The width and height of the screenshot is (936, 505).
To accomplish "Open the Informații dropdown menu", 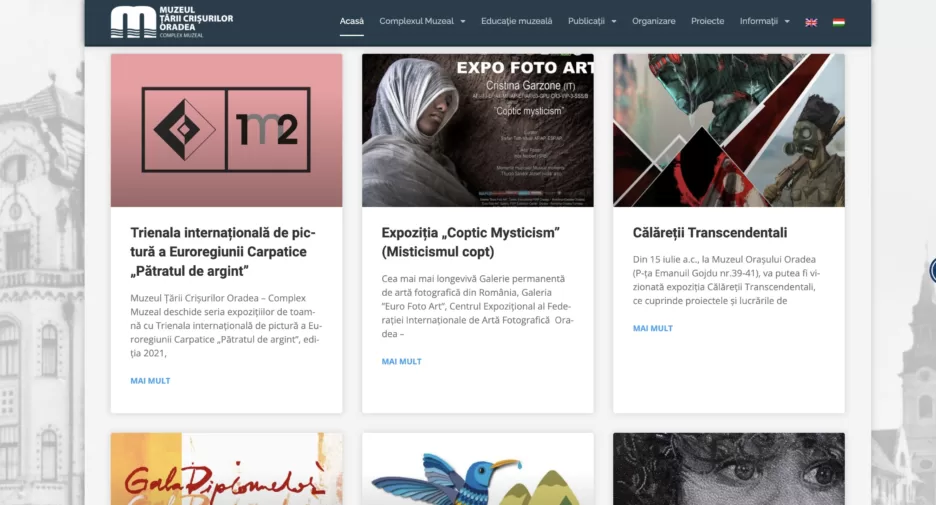I will [765, 21].
